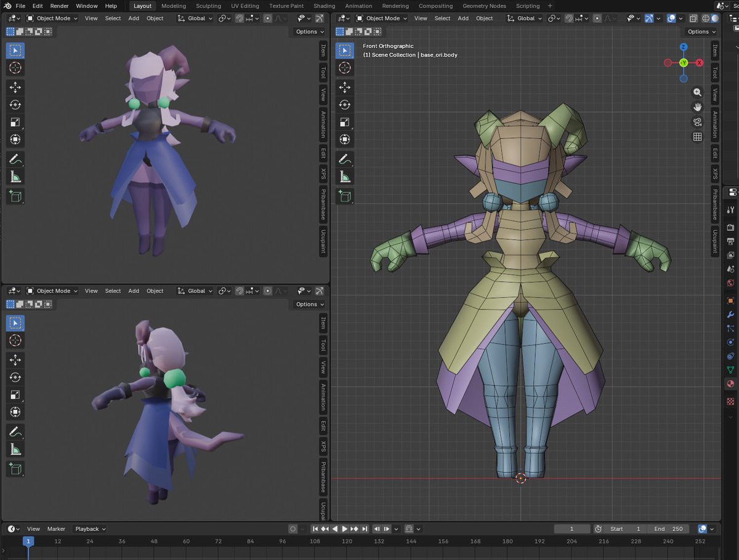Click the blue Z axis on navigation gizmo
739x560 pixels.
click(684, 47)
